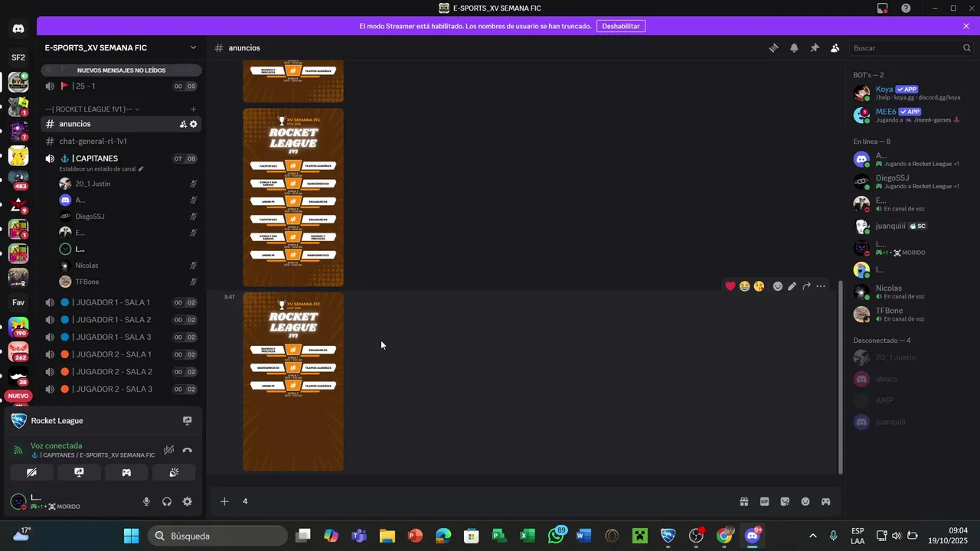980x551 pixels.
Task: Open anuncios channel settings gear
Action: tap(193, 124)
